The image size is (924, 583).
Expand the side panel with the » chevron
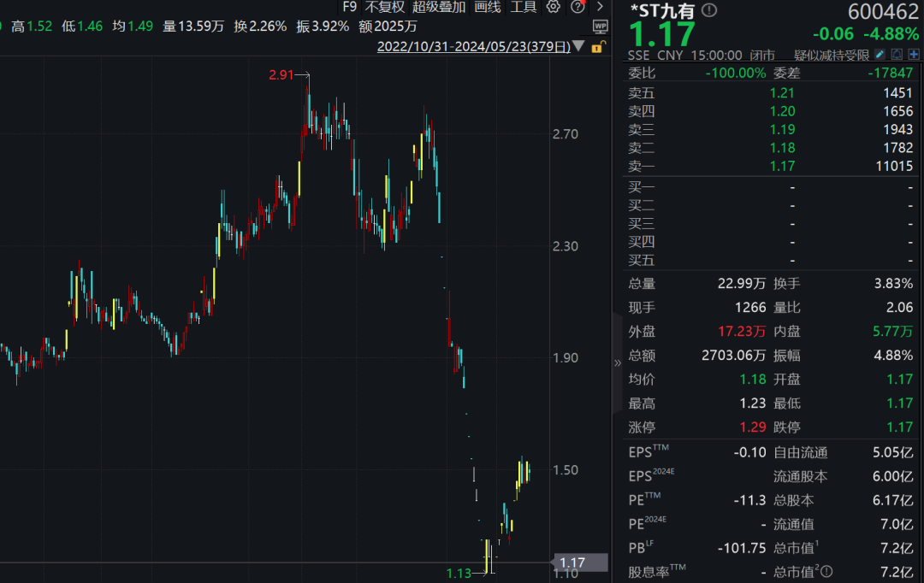pos(618,361)
